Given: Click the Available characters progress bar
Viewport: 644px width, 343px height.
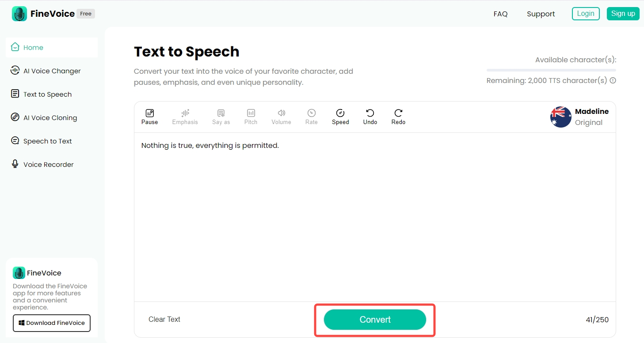Looking at the screenshot, I should point(551,70).
